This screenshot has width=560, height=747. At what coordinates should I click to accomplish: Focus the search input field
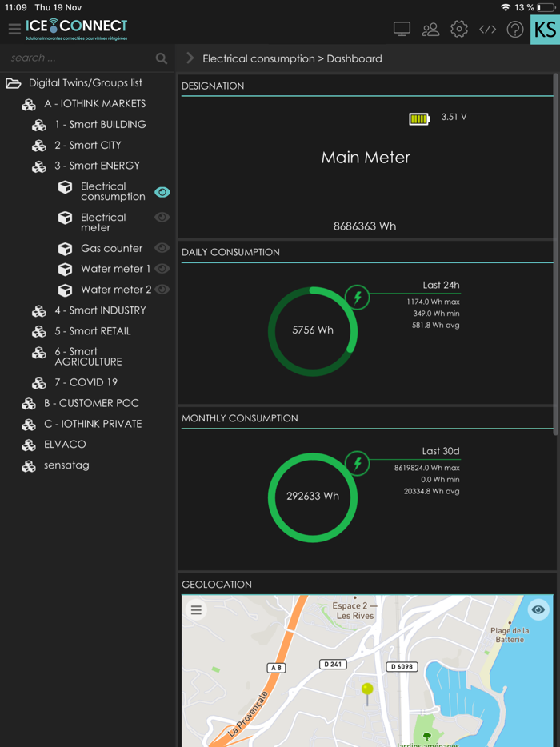[81, 58]
